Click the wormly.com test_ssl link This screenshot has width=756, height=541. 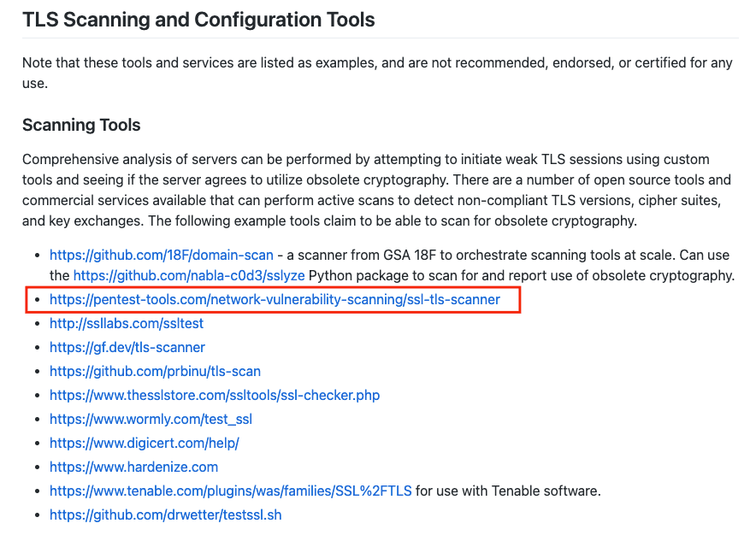pos(151,420)
